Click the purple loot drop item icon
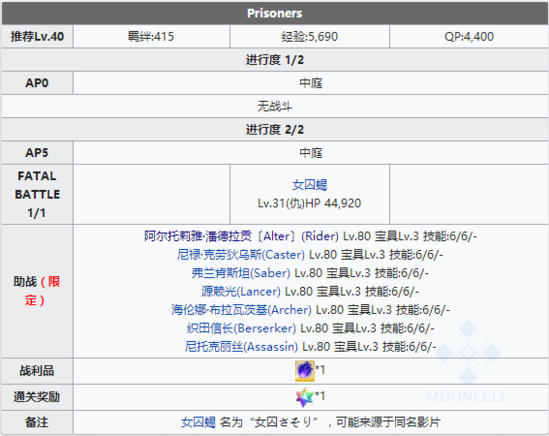 point(305,371)
